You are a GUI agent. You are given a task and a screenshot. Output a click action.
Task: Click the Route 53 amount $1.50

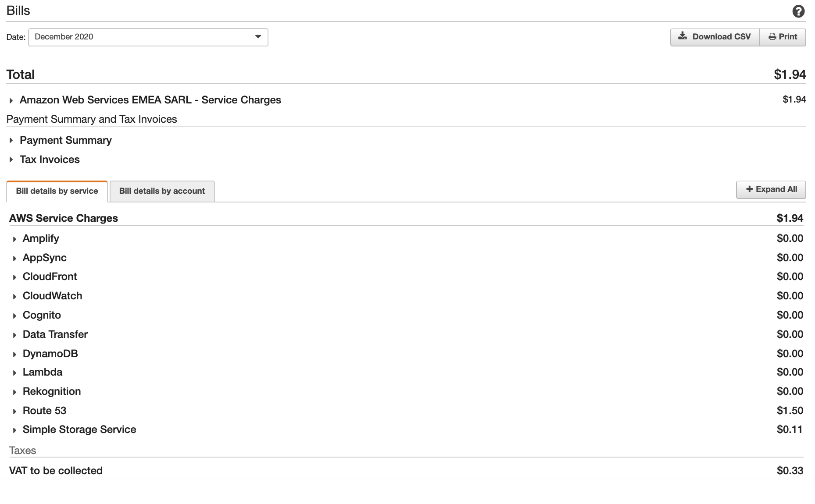click(790, 411)
